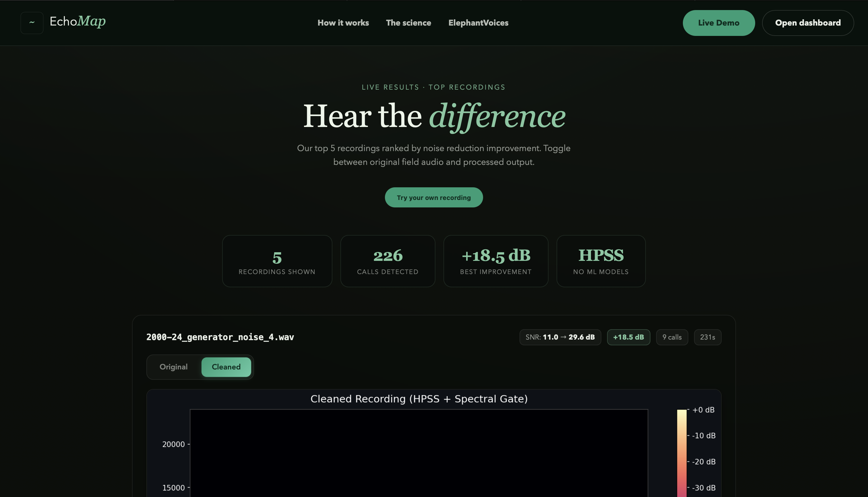Click the 226 Calls Detected card
This screenshot has width=868, height=497.
click(387, 261)
